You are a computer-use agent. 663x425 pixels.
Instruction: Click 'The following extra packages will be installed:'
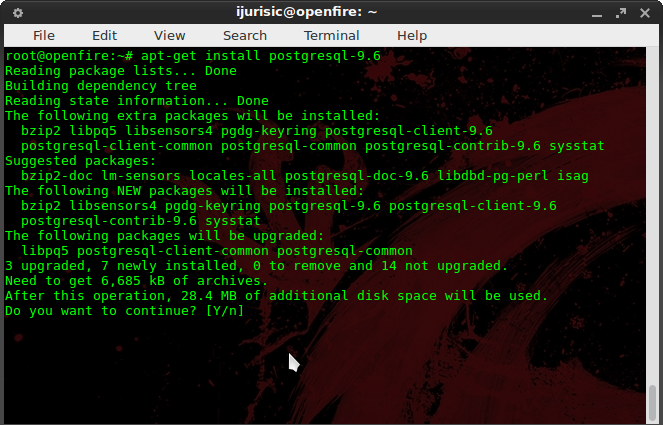[193, 116]
